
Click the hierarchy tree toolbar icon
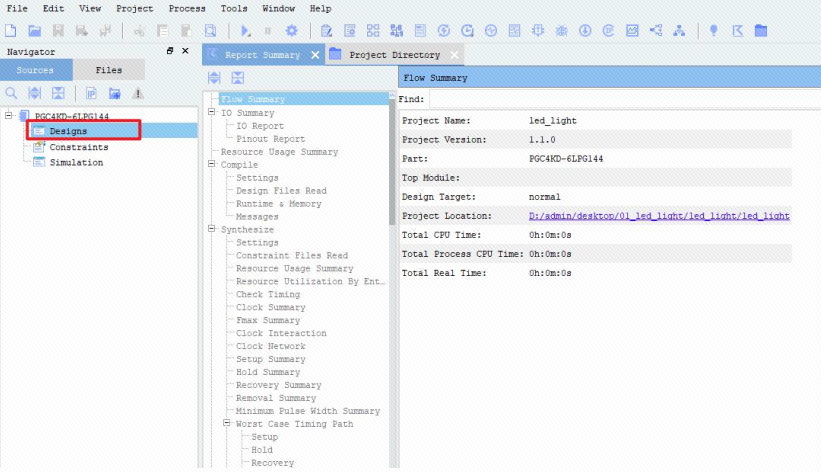tap(679, 31)
